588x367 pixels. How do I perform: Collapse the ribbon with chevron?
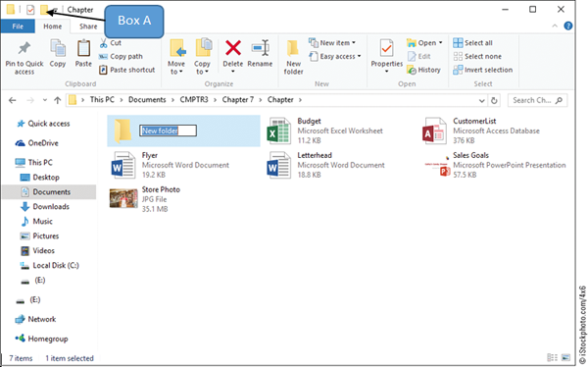[555, 26]
